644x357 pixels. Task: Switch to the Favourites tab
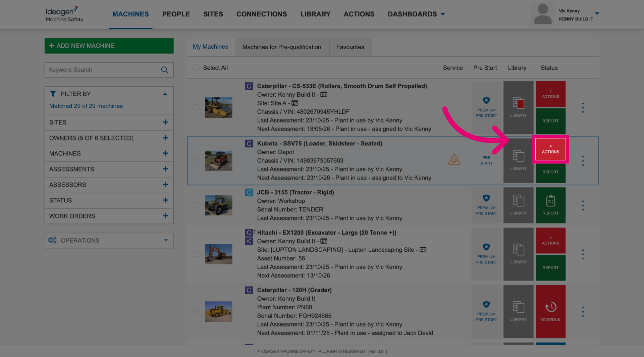click(x=350, y=47)
